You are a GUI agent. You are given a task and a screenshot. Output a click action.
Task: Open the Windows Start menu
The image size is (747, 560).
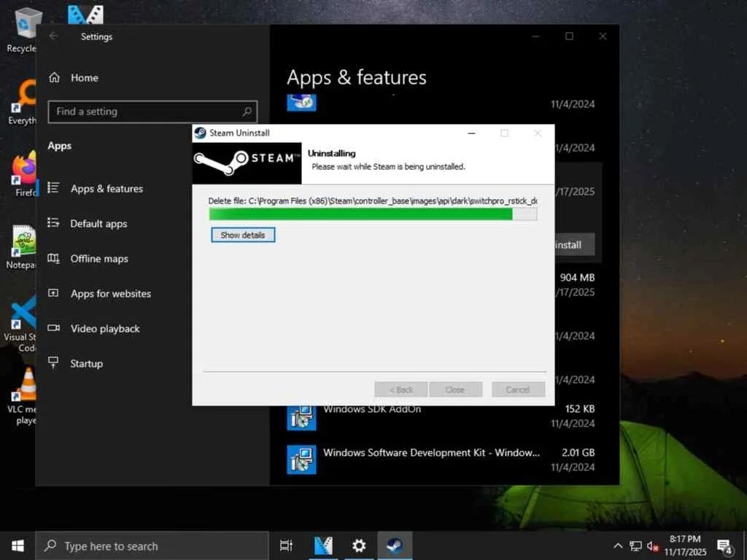coord(18,545)
